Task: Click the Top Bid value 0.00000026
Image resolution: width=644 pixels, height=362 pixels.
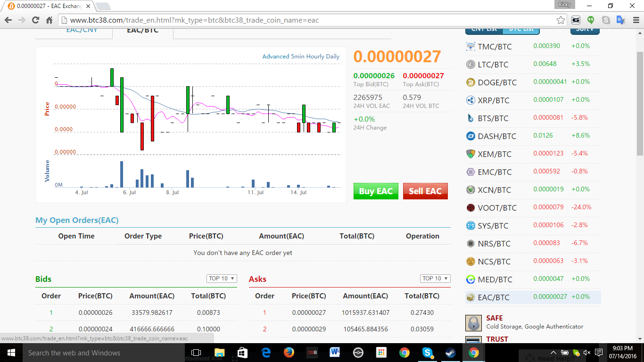Action: click(374, 75)
